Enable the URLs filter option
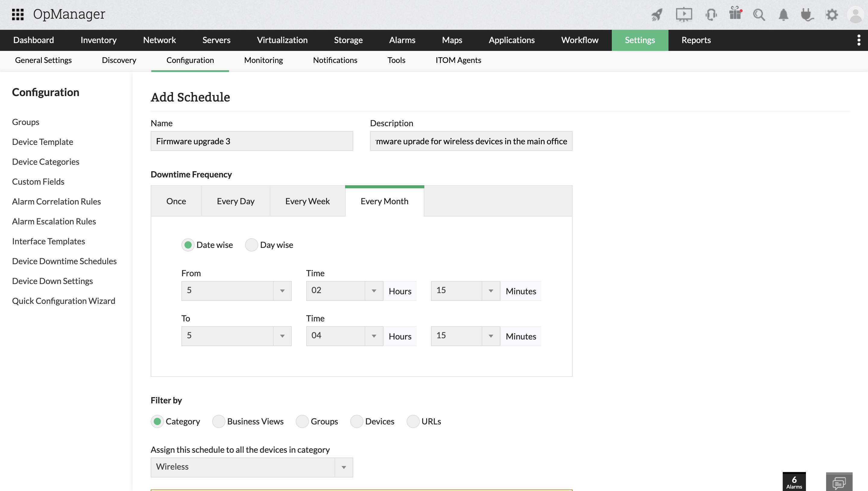 click(413, 421)
